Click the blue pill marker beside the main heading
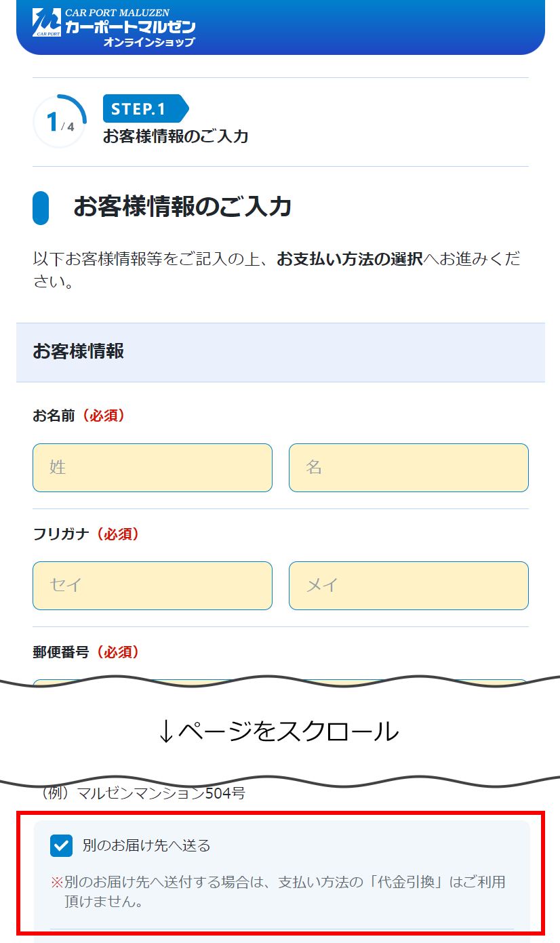Image resolution: width=560 pixels, height=943 pixels. coord(41,208)
